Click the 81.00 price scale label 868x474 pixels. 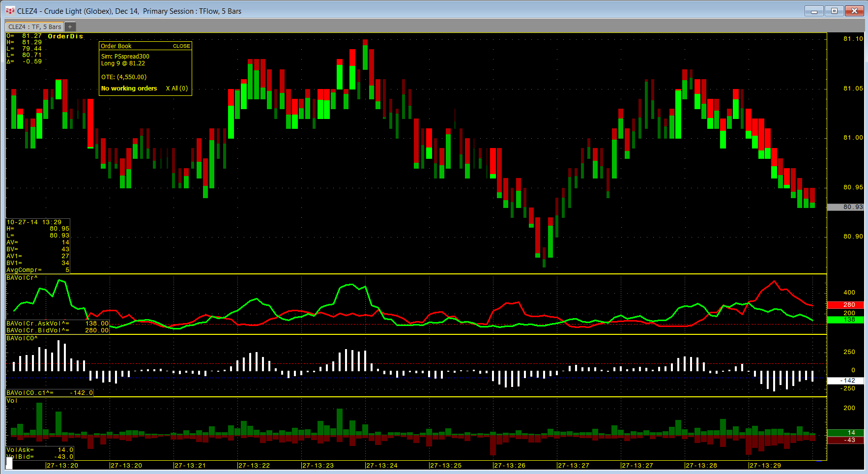click(853, 138)
